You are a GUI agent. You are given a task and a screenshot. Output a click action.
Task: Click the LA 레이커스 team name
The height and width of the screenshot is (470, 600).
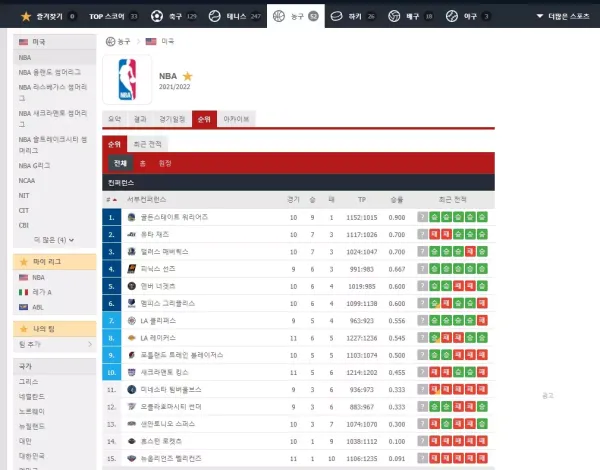pos(158,338)
